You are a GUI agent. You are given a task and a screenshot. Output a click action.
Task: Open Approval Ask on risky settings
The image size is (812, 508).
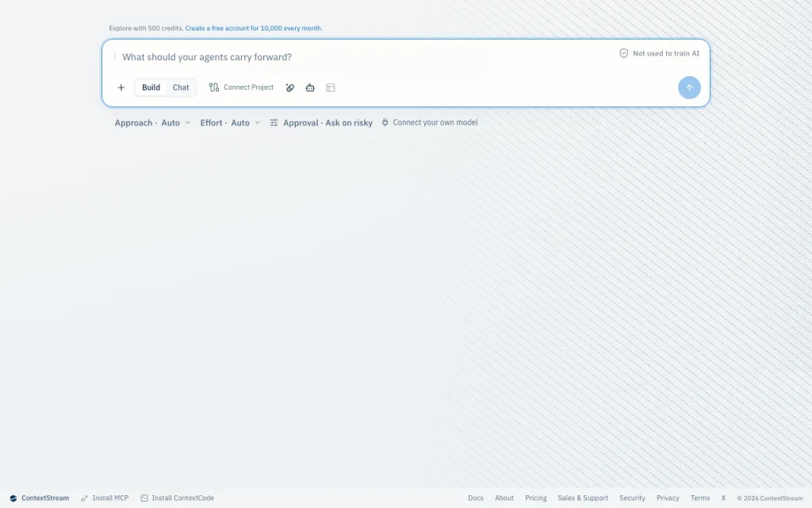click(x=321, y=123)
